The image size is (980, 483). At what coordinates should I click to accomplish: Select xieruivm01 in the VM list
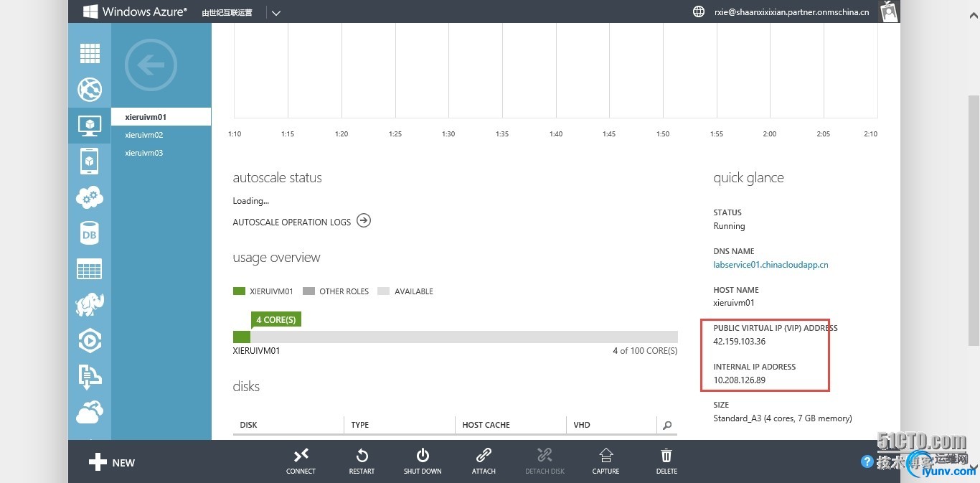(x=161, y=117)
